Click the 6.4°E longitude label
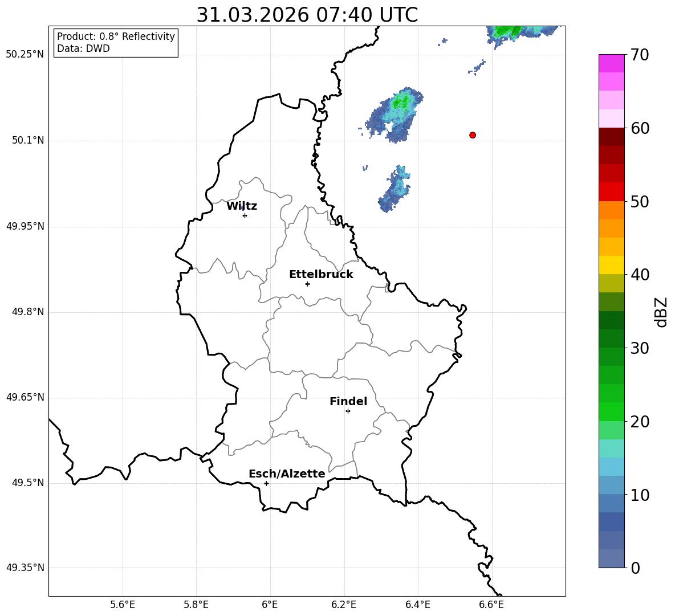The height and width of the screenshot is (616, 675). tap(417, 605)
